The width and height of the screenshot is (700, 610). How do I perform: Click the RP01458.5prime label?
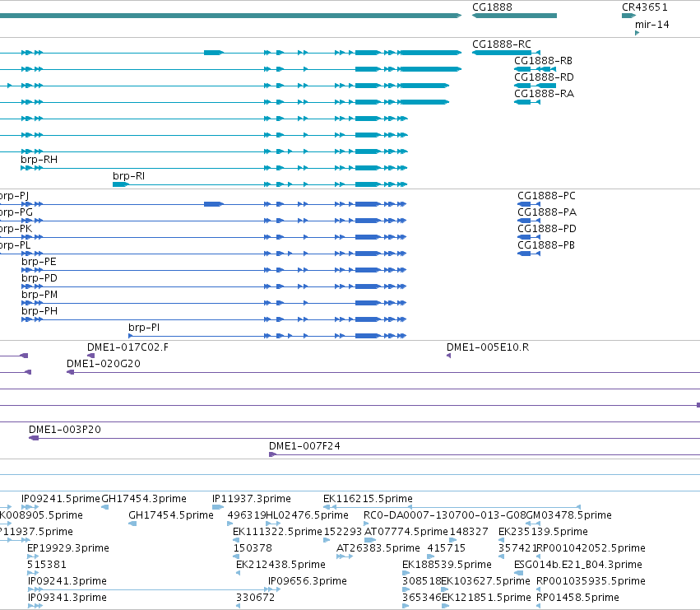pos(577,598)
